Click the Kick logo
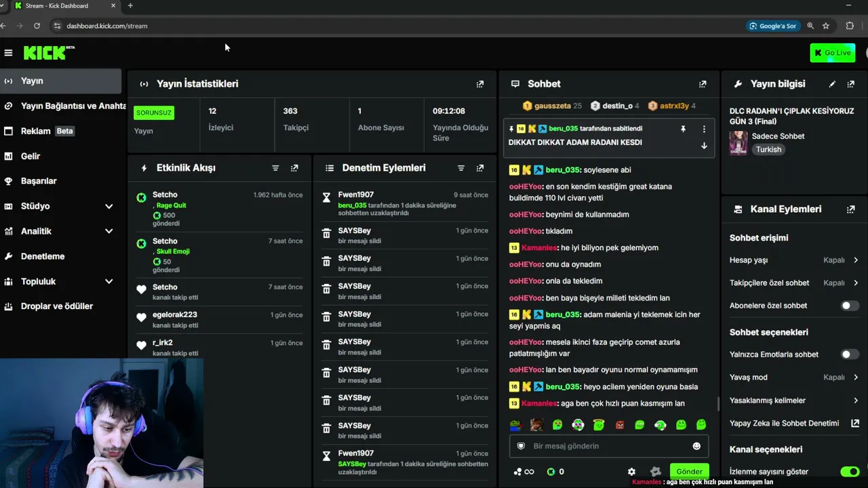The image size is (868, 488). pos(49,53)
